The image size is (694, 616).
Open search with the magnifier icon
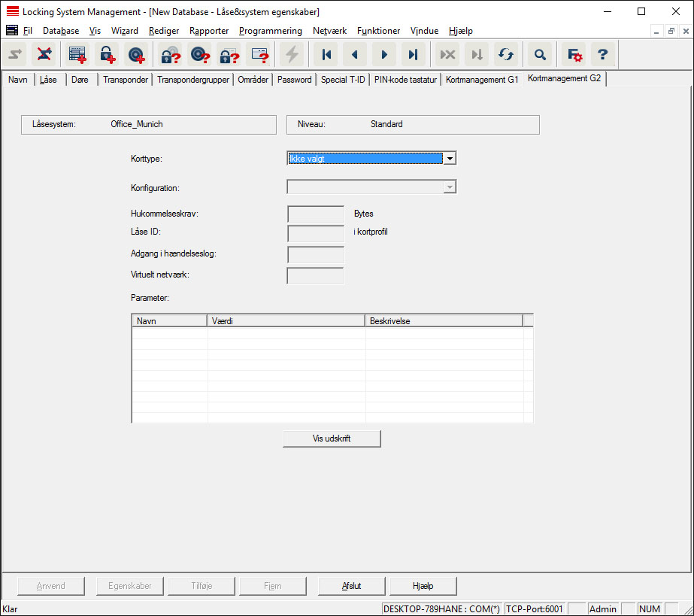coord(539,55)
